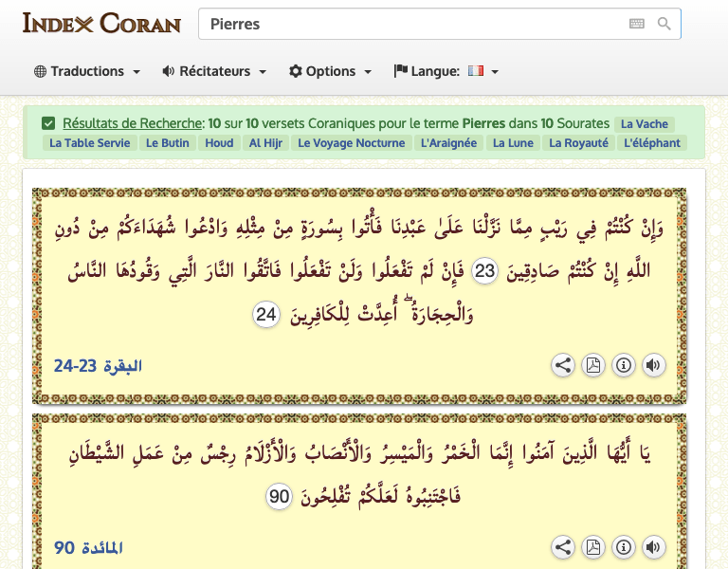
Task: Open the Récitateurs dropdown menu
Action: click(x=214, y=71)
